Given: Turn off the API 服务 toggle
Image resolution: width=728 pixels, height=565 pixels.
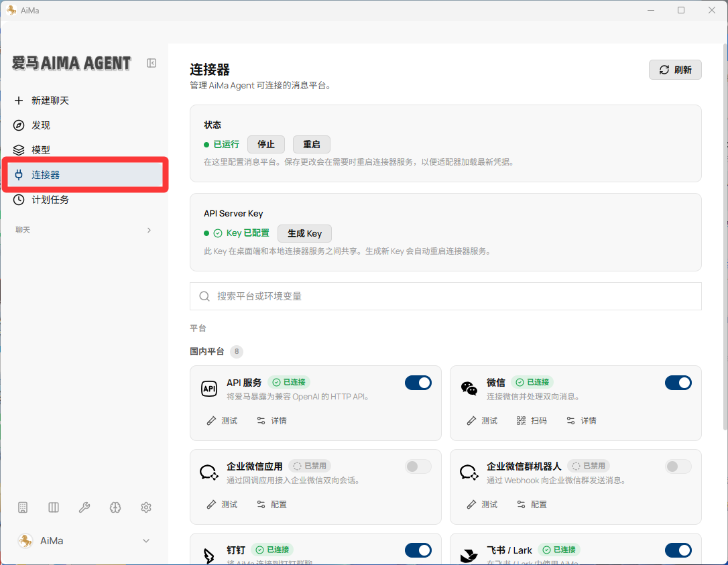Looking at the screenshot, I should (x=418, y=383).
